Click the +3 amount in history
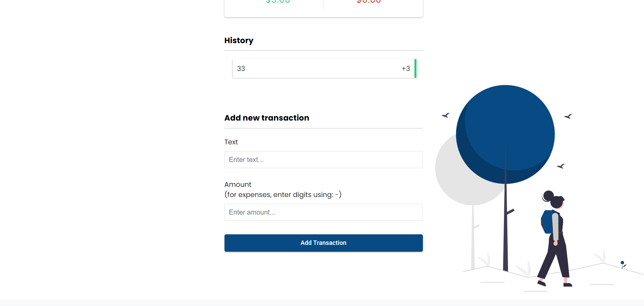Screen dimensions: 644x306 [406, 69]
